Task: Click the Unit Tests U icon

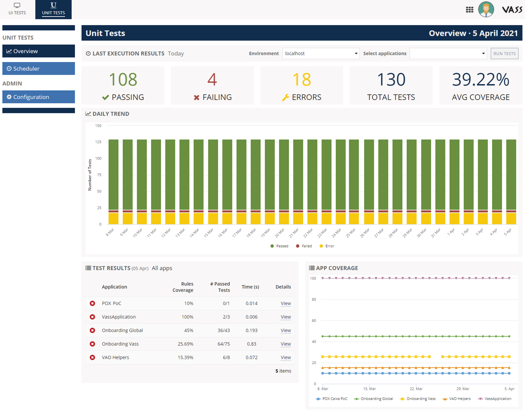Action: coord(53,5)
